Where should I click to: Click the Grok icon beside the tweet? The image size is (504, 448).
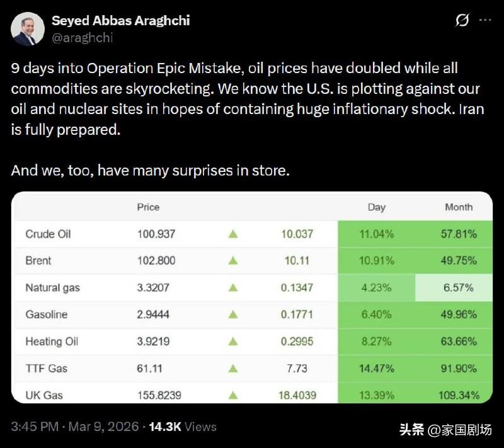(x=462, y=21)
